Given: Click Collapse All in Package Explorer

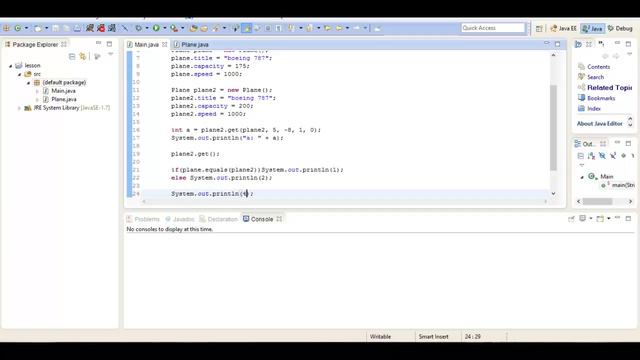Looking at the screenshot, I should pos(72,56).
